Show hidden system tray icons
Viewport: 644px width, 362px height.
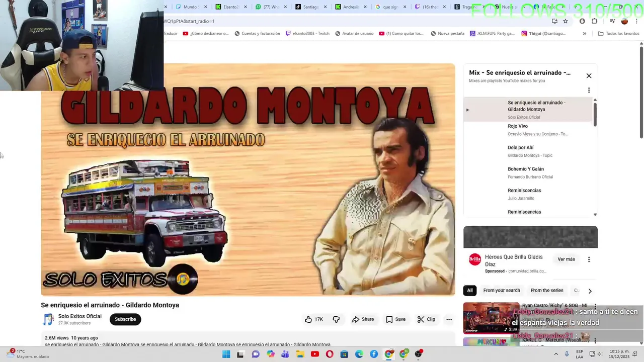tap(556, 354)
